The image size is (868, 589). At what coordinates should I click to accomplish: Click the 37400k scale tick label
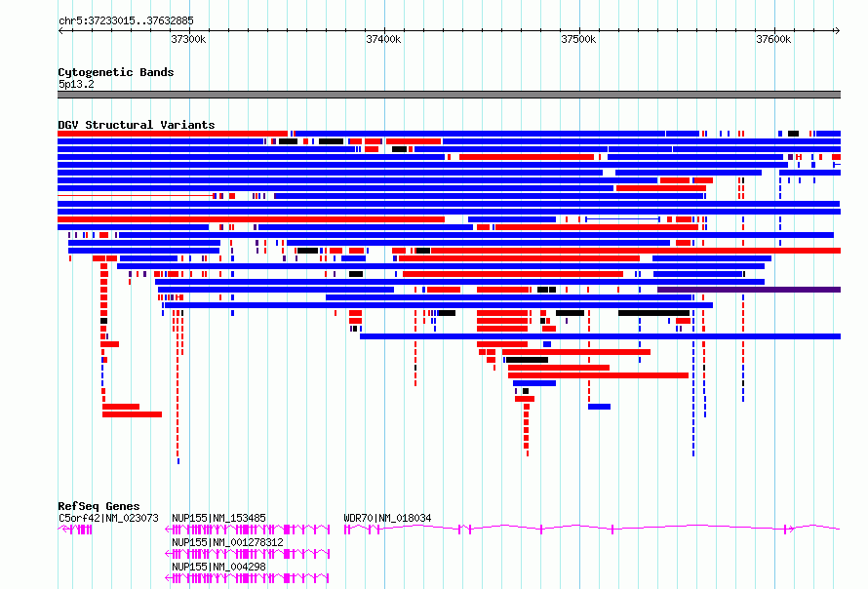pyautogui.click(x=383, y=39)
